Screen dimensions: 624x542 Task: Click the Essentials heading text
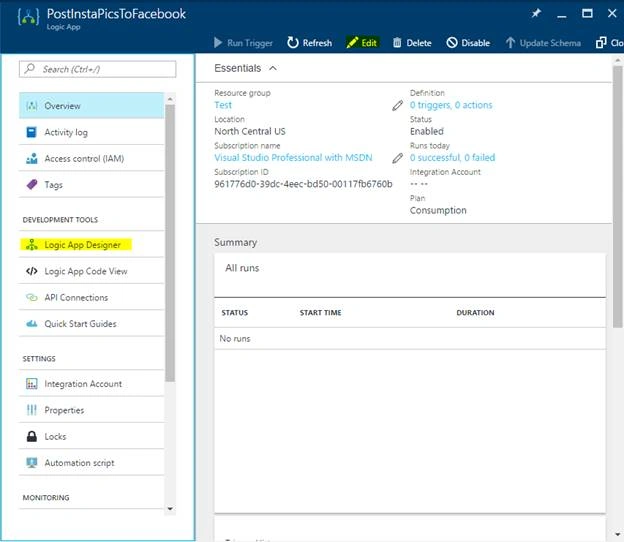pyautogui.click(x=238, y=68)
